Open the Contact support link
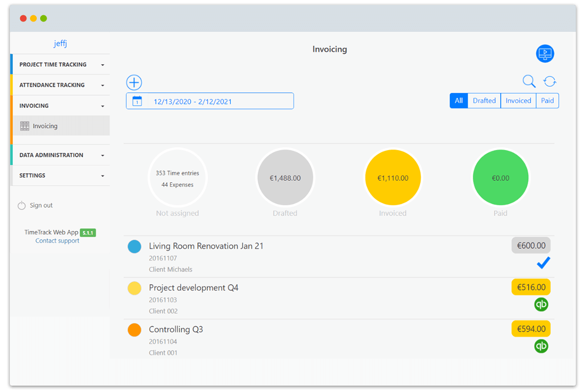The width and height of the screenshot is (588, 392). (57, 241)
